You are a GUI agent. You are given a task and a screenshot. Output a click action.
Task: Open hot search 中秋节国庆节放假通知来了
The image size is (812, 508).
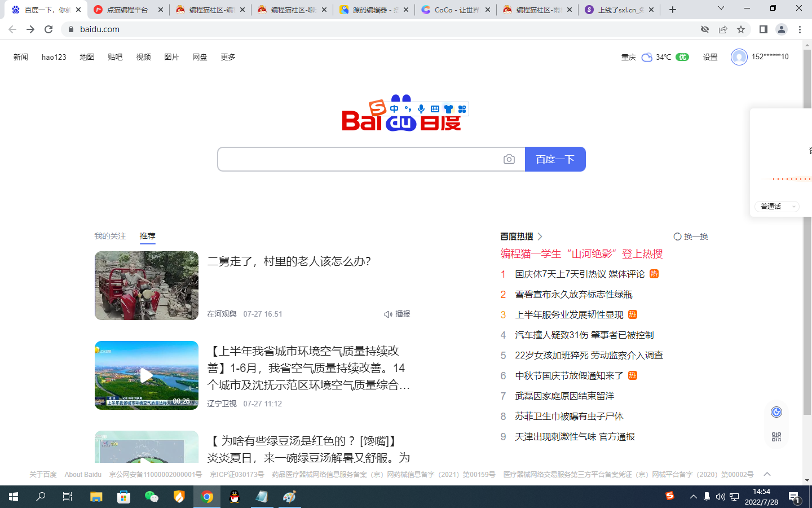pyautogui.click(x=569, y=376)
